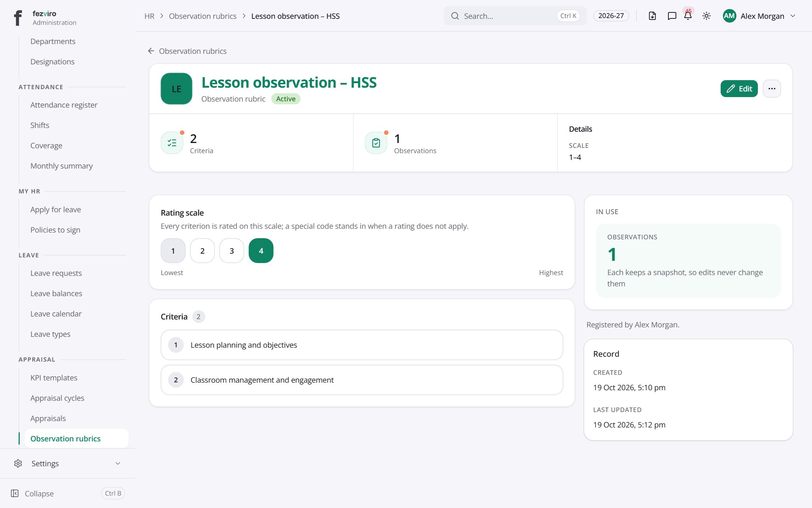Click the Criteria checklist icon
The image size is (812, 508).
point(172,143)
